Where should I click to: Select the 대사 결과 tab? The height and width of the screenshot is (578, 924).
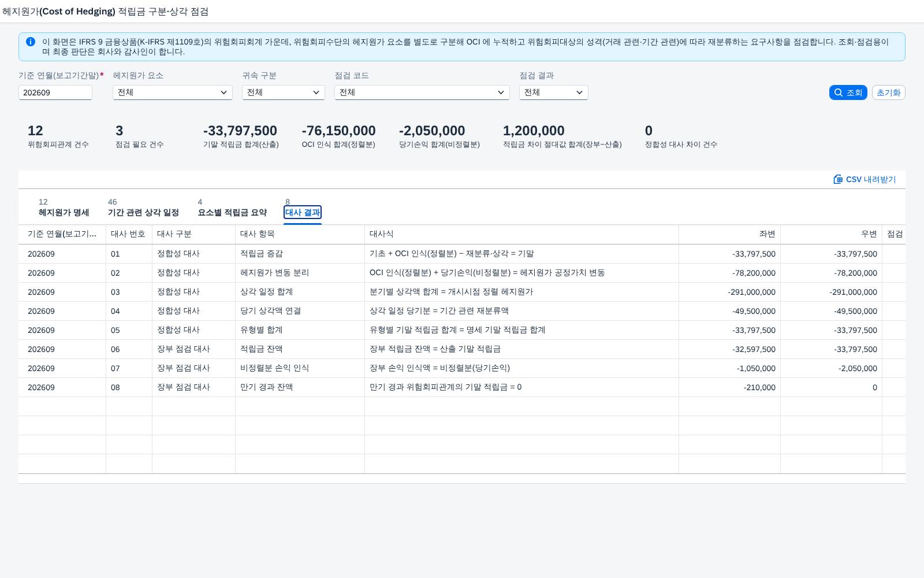coord(303,213)
